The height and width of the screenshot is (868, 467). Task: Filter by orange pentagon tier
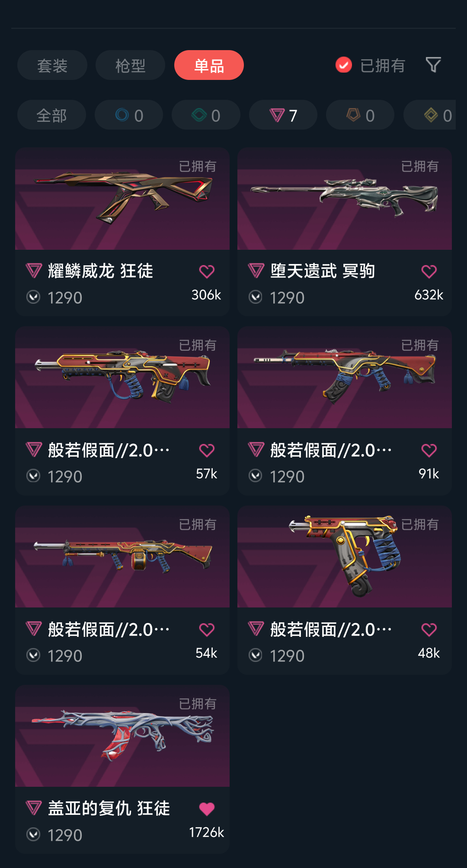coord(360,115)
